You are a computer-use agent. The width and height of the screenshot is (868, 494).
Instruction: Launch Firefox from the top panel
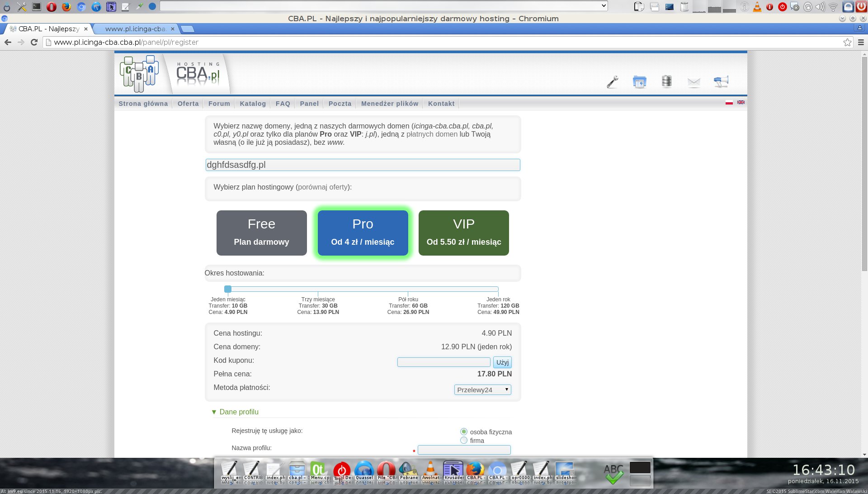66,6
